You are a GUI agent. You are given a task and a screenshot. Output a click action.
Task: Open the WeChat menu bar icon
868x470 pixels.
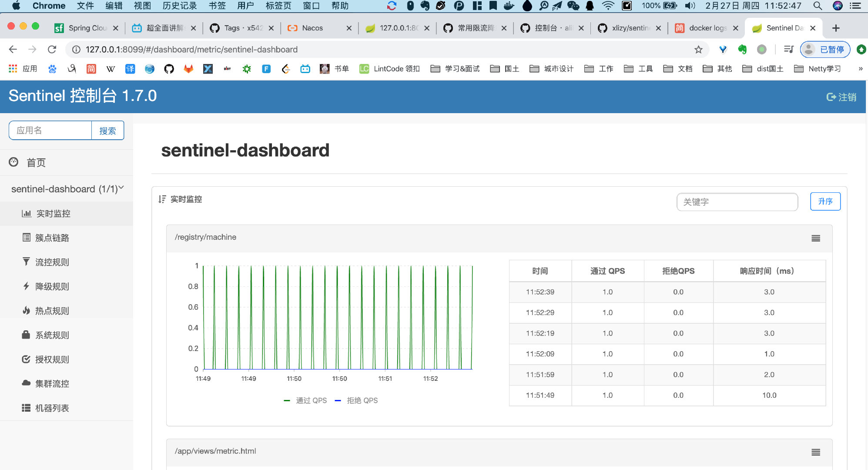[x=573, y=6]
